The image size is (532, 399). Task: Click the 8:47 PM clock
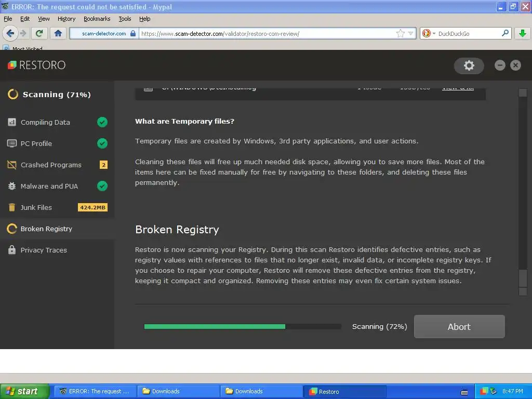click(x=513, y=391)
